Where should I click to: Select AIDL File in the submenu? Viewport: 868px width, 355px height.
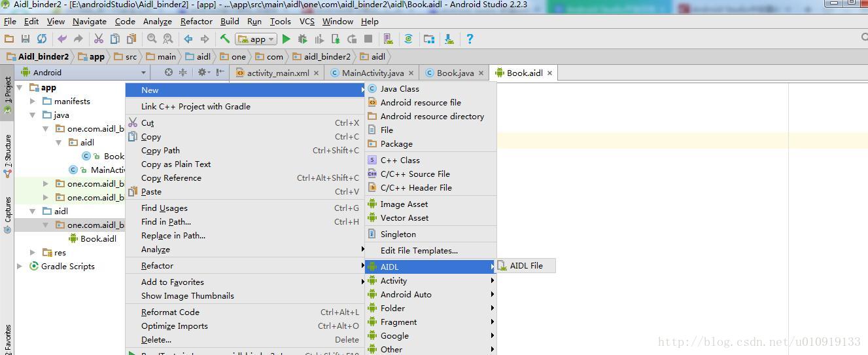pos(527,265)
